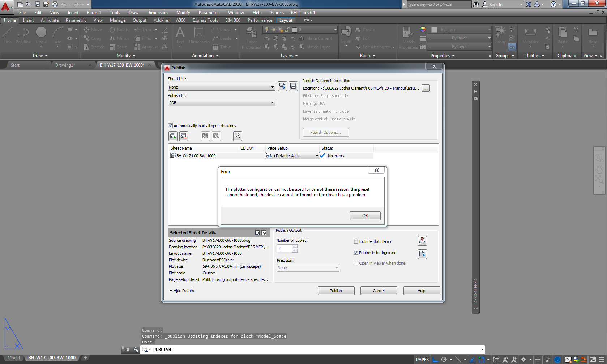Click Publish Options button
Image resolution: width=607 pixels, height=364 pixels.
click(x=325, y=132)
